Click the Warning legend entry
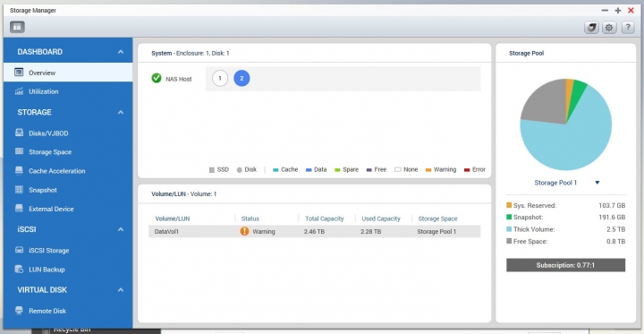 441,169
